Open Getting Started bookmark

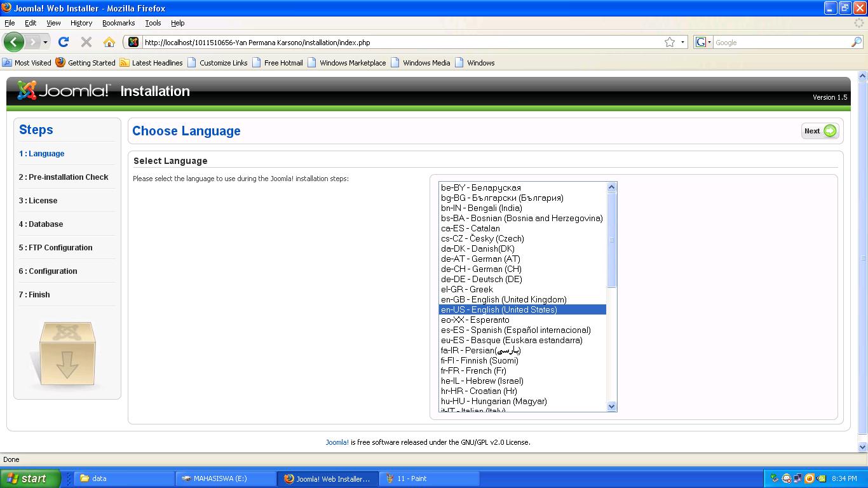click(85, 63)
